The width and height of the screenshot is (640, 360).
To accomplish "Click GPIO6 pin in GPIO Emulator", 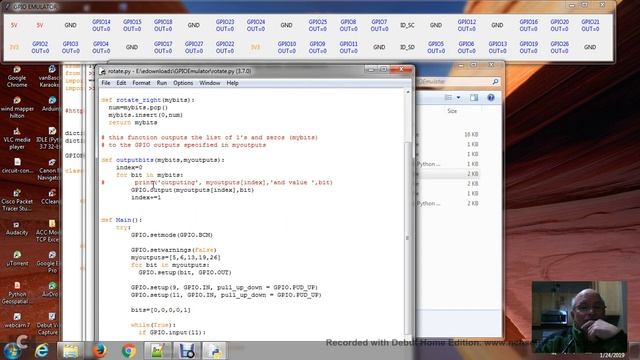I will (x=467, y=47).
